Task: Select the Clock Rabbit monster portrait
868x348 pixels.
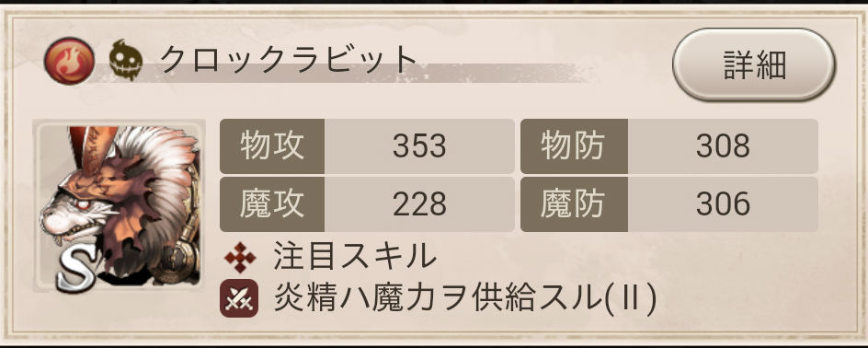Action: click(119, 205)
